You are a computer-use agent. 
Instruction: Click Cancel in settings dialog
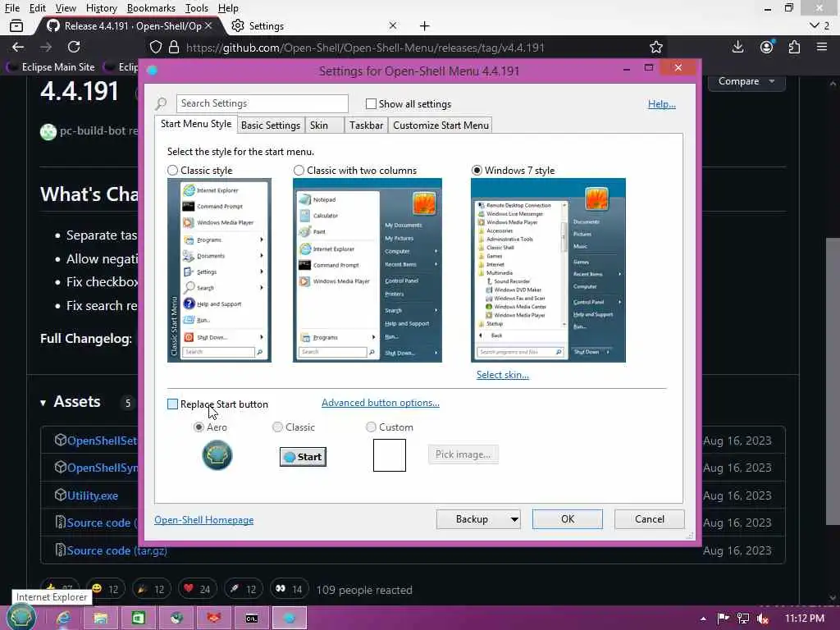650,519
